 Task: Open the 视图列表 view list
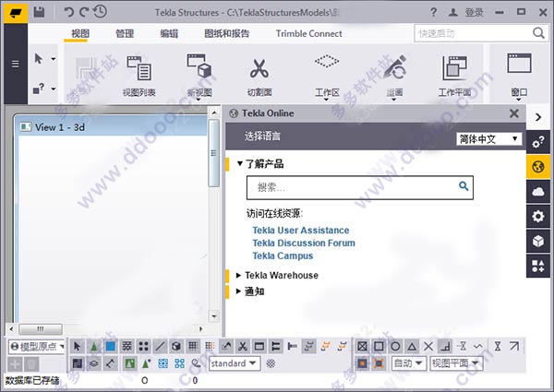tap(138, 76)
